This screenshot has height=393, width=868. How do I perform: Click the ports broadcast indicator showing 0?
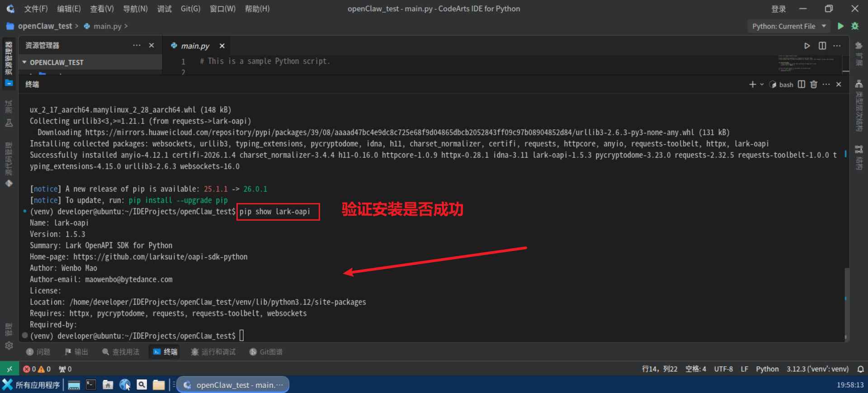[x=65, y=369]
